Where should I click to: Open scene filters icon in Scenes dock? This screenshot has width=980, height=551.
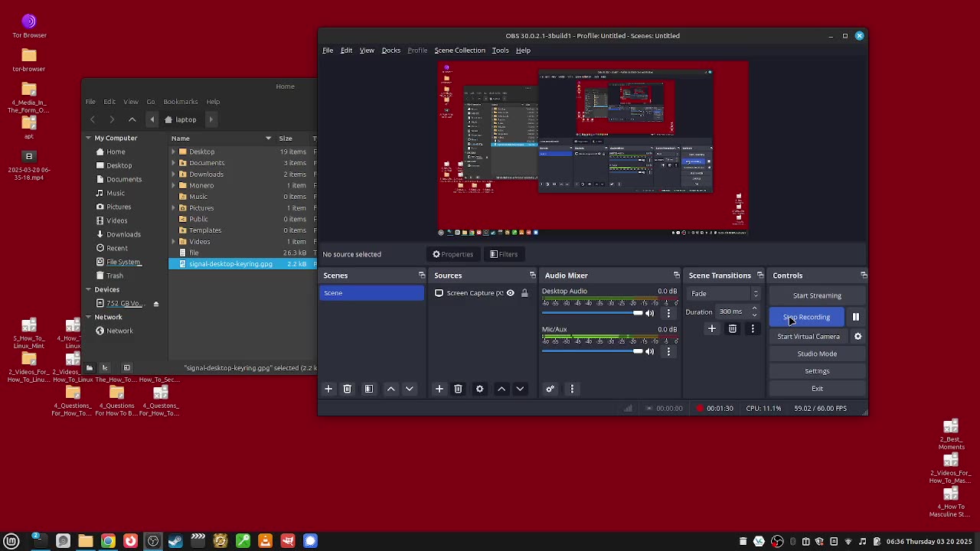[x=368, y=389]
